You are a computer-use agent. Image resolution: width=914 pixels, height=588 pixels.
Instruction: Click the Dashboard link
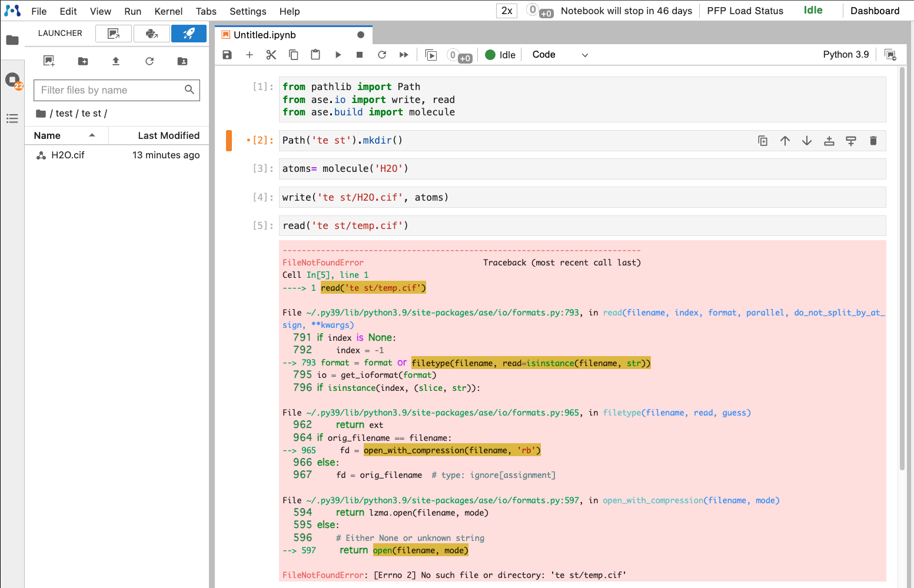[875, 11]
